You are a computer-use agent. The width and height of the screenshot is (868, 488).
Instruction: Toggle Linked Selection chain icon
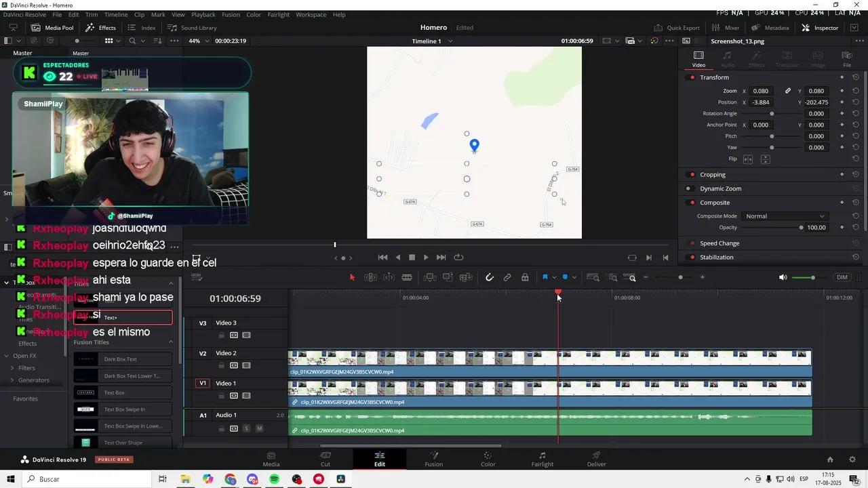pyautogui.click(x=507, y=277)
